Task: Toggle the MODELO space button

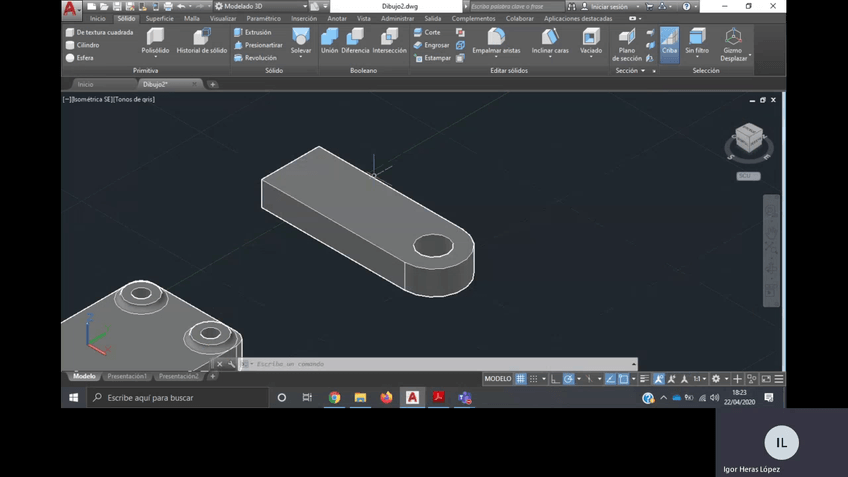Action: [x=498, y=379]
